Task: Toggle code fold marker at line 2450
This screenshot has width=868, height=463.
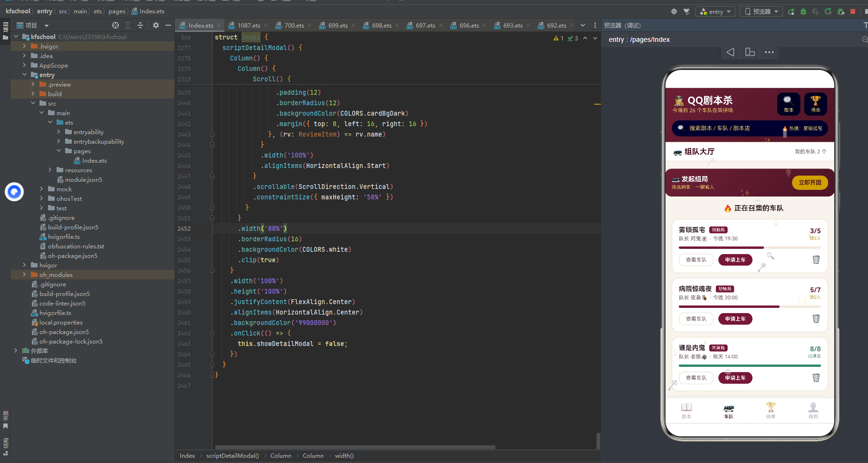Action: click(x=212, y=207)
